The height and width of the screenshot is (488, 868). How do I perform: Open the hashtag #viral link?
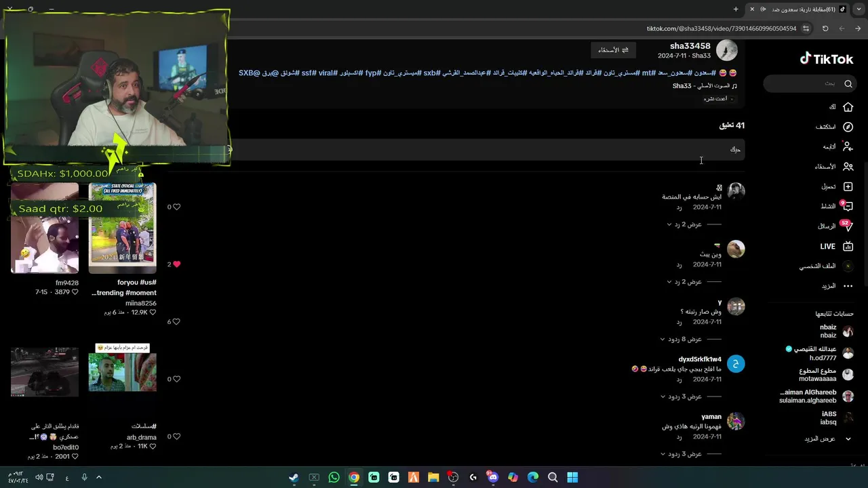click(328, 73)
